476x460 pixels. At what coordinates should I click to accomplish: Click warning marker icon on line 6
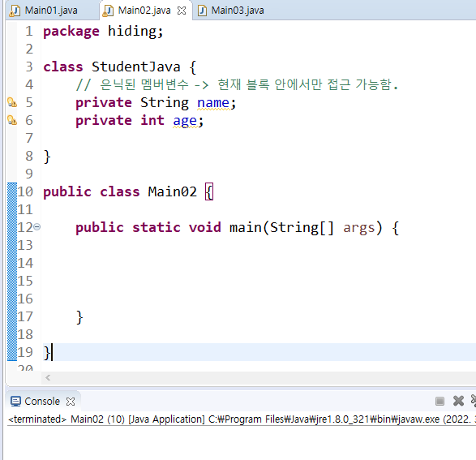[12, 120]
